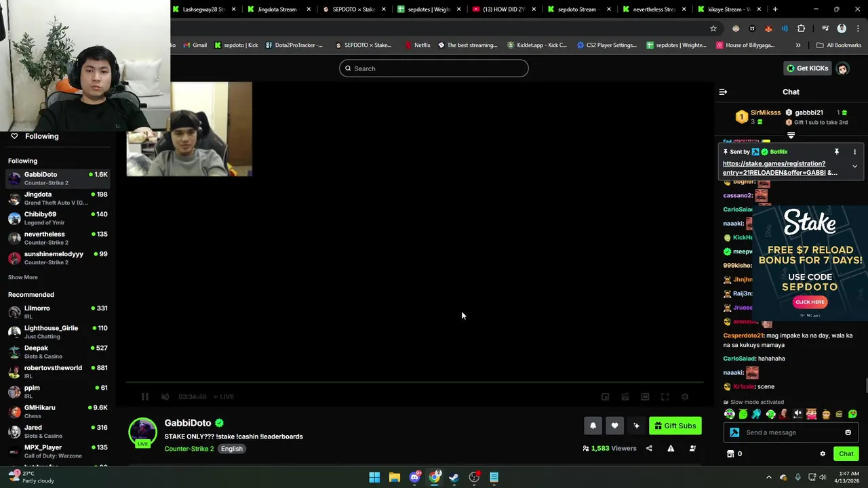Click the clip icon in player controls
This screenshot has height=488, width=868.
[625, 396]
